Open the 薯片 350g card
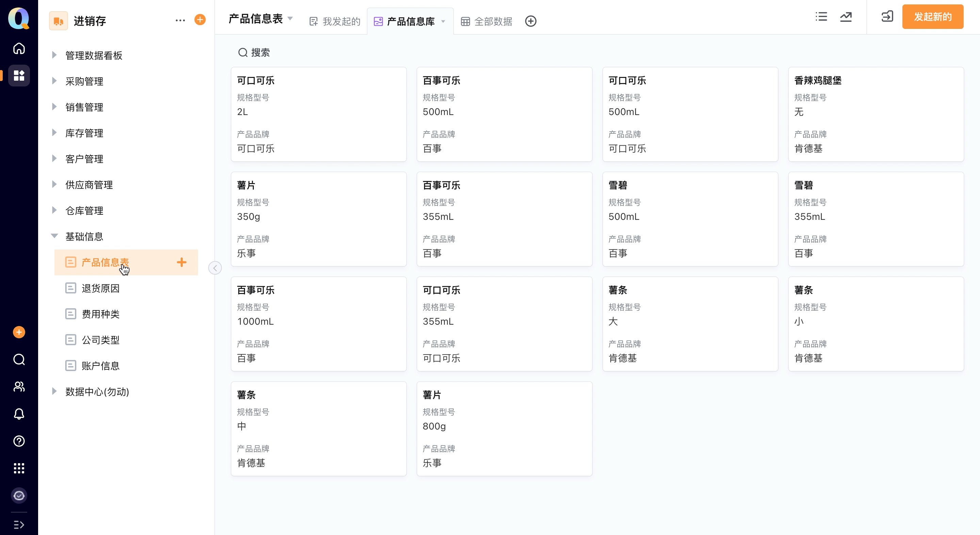Viewport: 980px width, 535px height. pyautogui.click(x=318, y=219)
